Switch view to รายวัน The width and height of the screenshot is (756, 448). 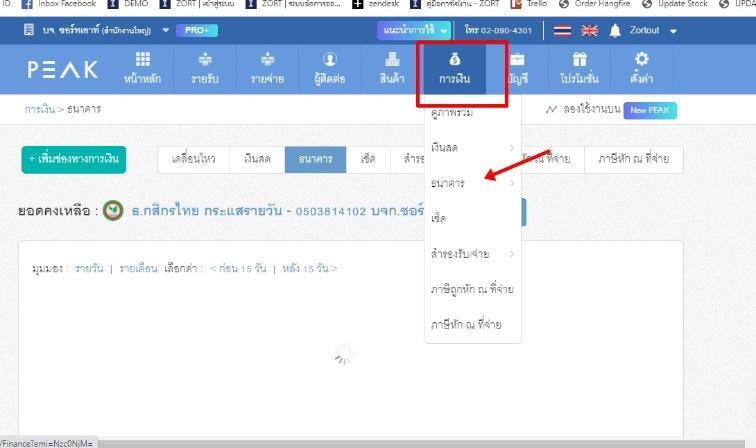(89, 269)
